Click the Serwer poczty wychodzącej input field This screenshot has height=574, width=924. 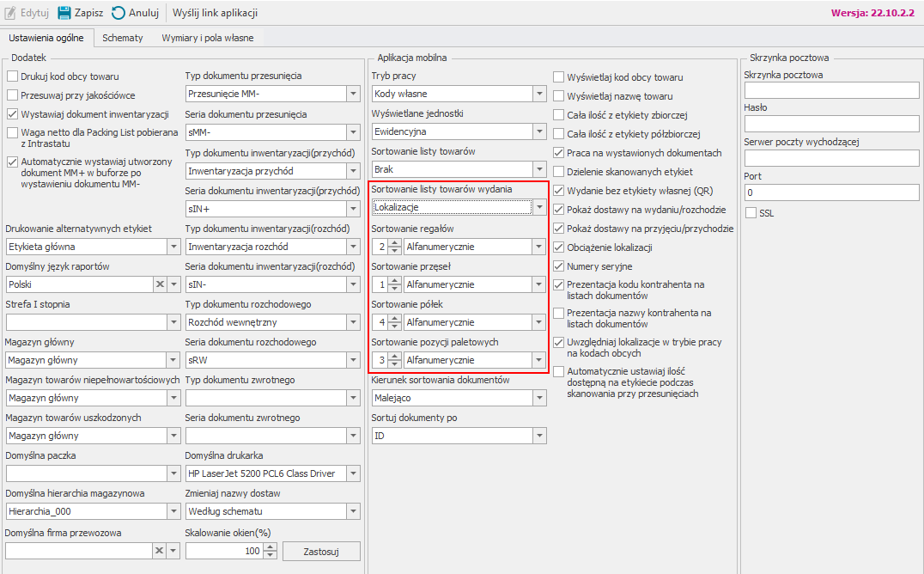[x=831, y=158]
